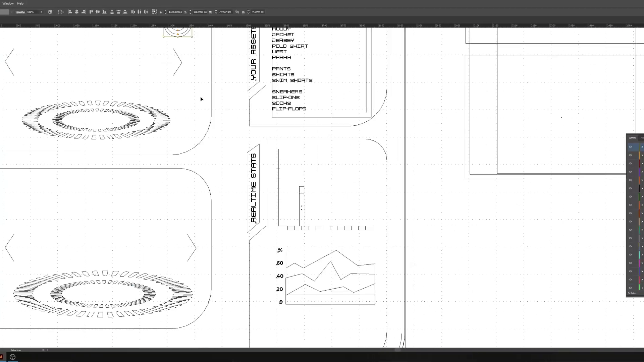The height and width of the screenshot is (362, 644).
Task: Click horizontal align left icon
Action: [x=70, y=12]
